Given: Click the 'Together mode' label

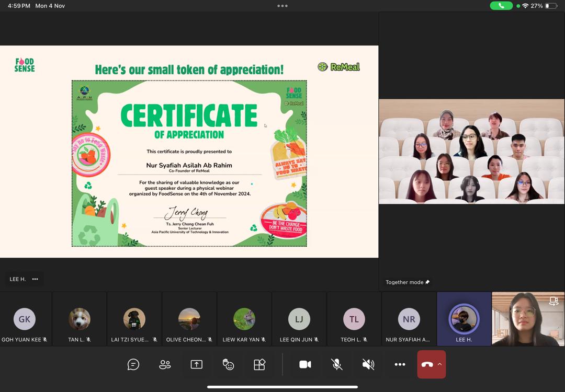Looking at the screenshot, I should coord(404,282).
